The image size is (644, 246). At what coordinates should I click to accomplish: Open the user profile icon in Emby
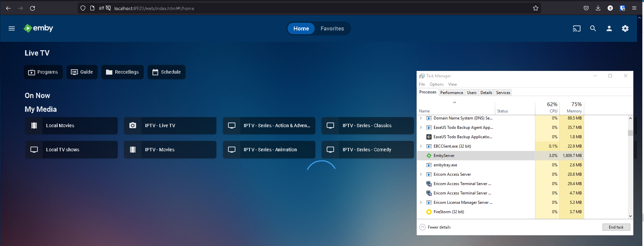point(609,28)
